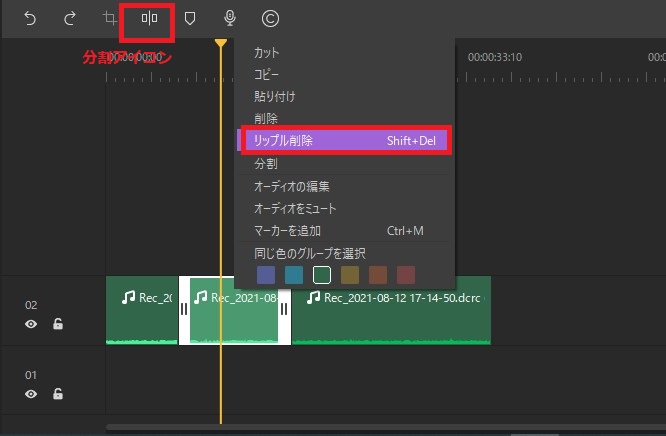Click the copyright C icon

pos(270,18)
